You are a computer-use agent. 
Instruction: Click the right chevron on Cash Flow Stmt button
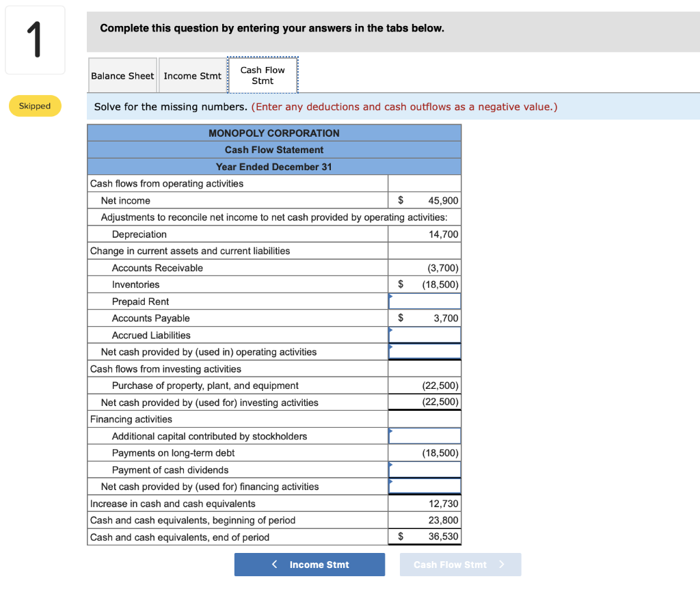[x=500, y=565]
